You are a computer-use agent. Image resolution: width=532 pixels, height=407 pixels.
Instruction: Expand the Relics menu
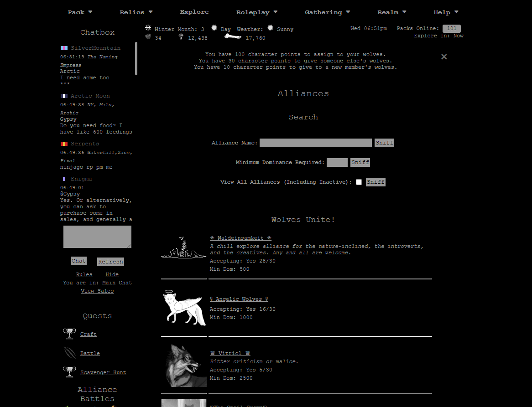click(x=136, y=12)
